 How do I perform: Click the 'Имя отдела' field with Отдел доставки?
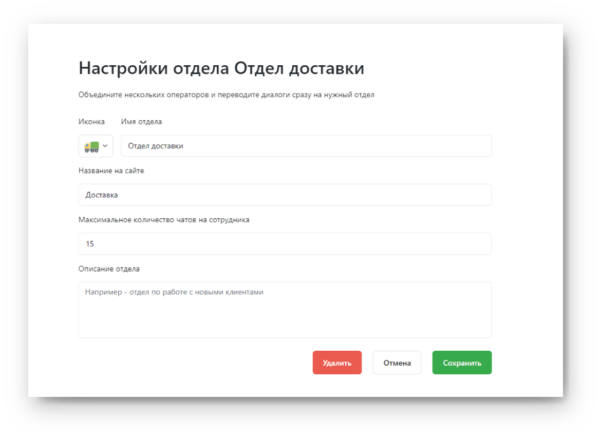pyautogui.click(x=306, y=146)
